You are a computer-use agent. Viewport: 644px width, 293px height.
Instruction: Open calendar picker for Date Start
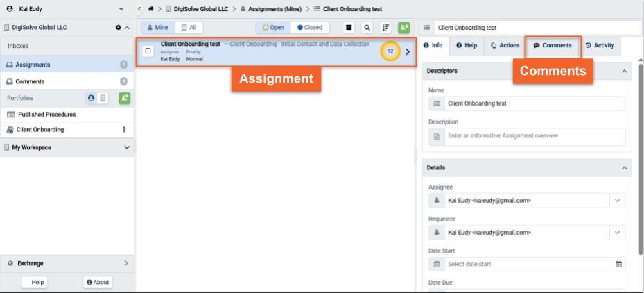(618, 265)
